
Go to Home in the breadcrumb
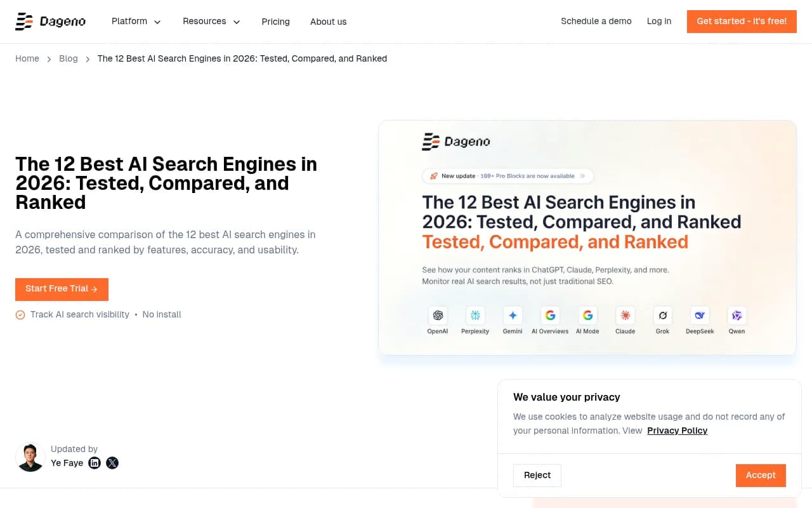point(27,58)
